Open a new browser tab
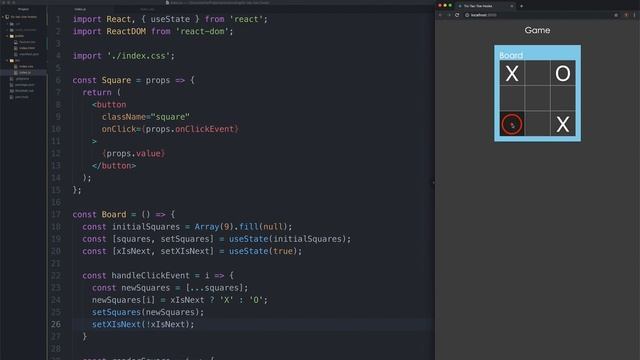This screenshot has height=360, width=640. (521, 6)
